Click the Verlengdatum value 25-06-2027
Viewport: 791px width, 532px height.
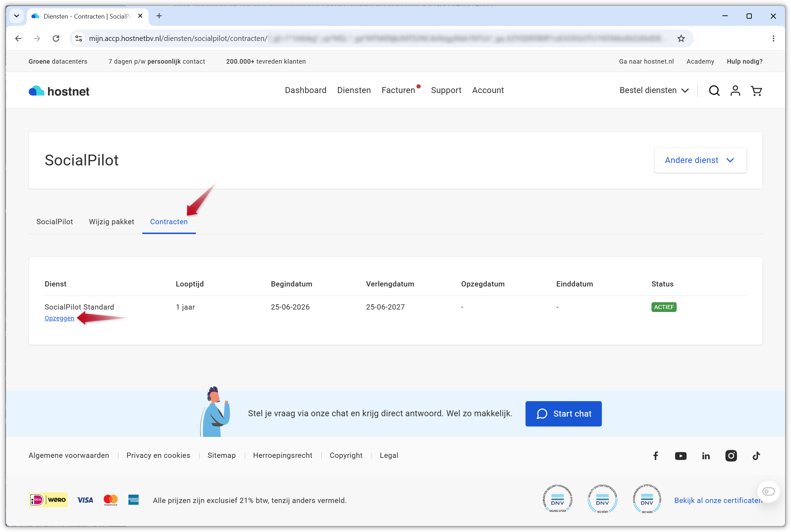click(385, 307)
